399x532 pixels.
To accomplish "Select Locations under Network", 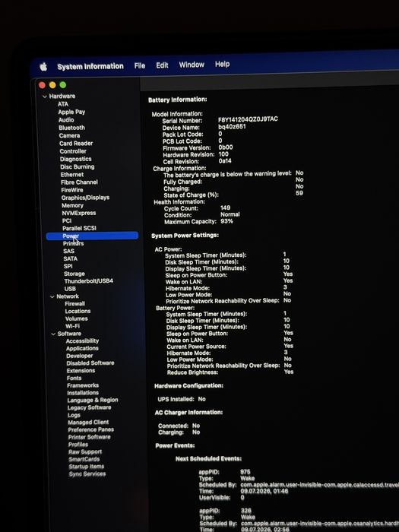I will coord(78,311).
